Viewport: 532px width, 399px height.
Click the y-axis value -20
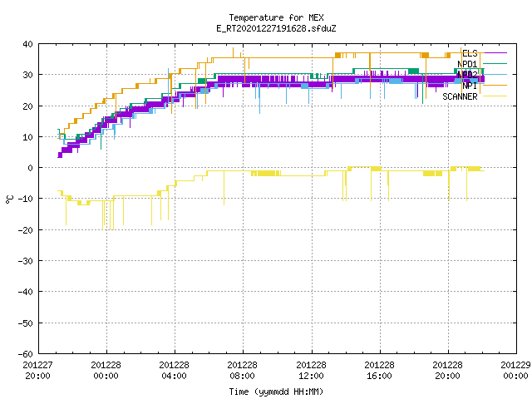(x=26, y=230)
